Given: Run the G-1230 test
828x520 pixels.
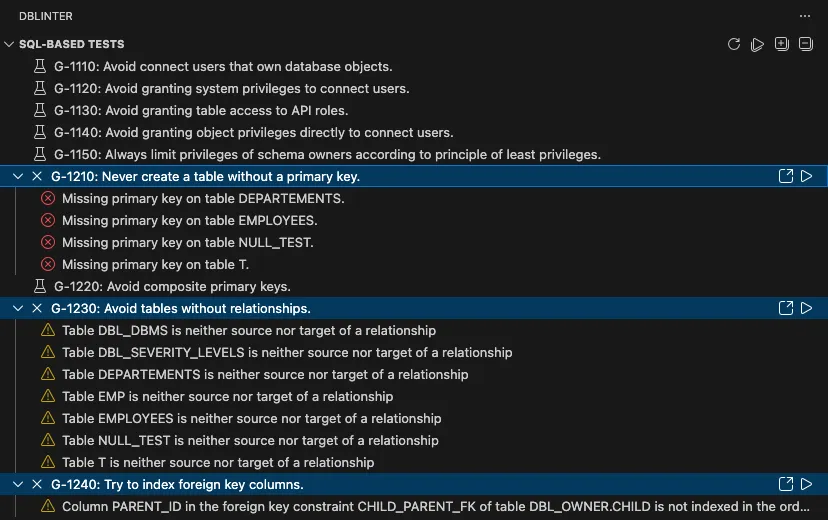Looking at the screenshot, I should pos(807,308).
